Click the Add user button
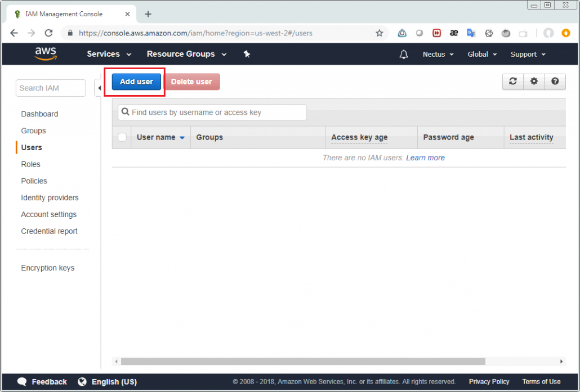 coord(136,82)
